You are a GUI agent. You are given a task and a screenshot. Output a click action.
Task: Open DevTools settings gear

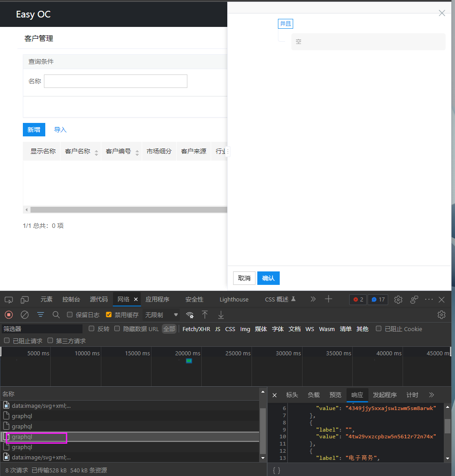[x=398, y=300]
